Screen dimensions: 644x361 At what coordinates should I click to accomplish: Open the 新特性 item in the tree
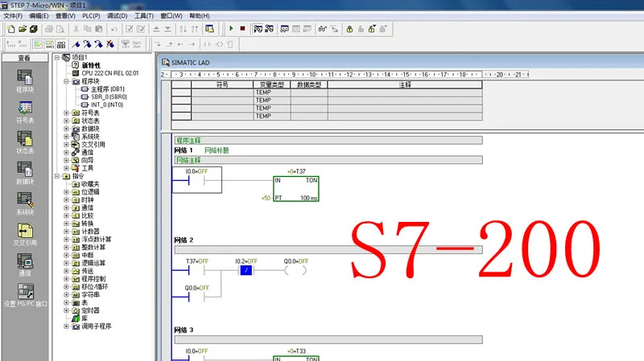tap(91, 65)
